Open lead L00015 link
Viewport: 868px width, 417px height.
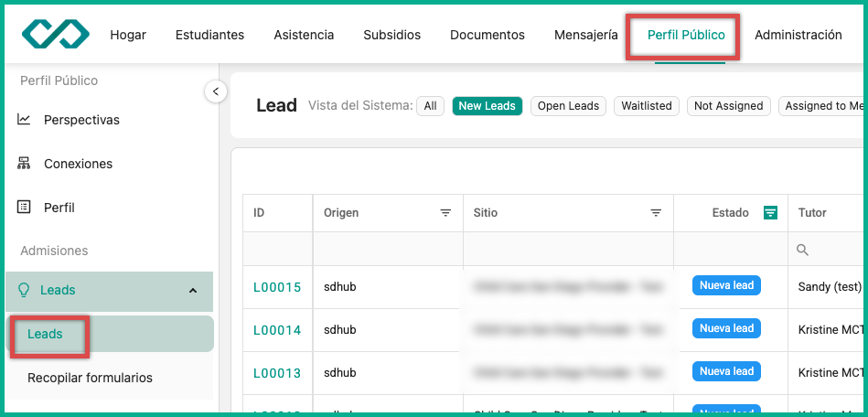coord(277,287)
